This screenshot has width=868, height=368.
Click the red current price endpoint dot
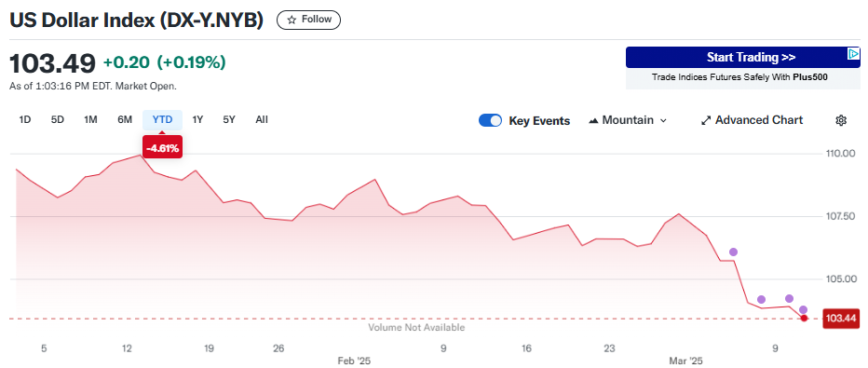804,319
